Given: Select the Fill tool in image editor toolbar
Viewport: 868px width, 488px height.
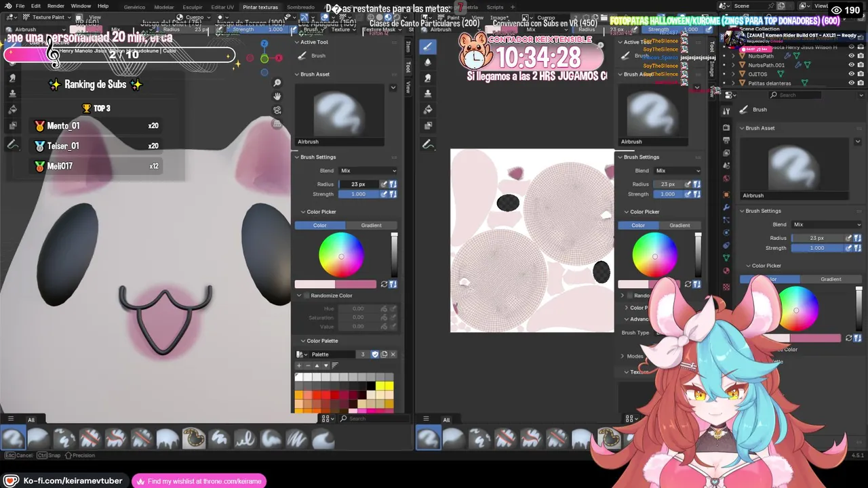Looking at the screenshot, I should point(427,110).
